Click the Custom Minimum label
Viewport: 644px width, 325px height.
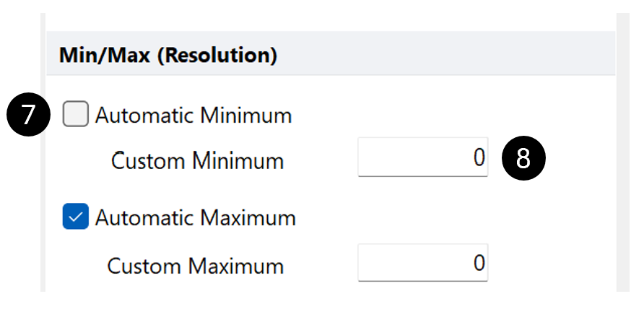pos(197,160)
